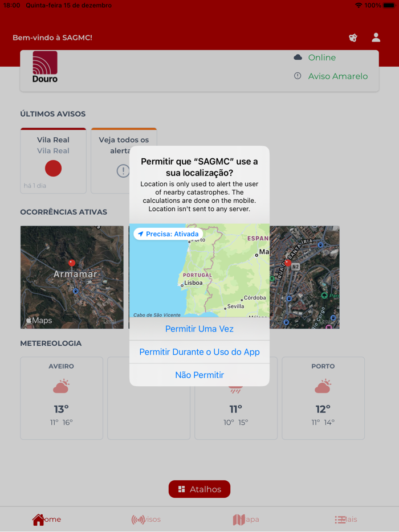Tap the Online status text
Viewport: 399px width, 532px height.
tap(322, 58)
